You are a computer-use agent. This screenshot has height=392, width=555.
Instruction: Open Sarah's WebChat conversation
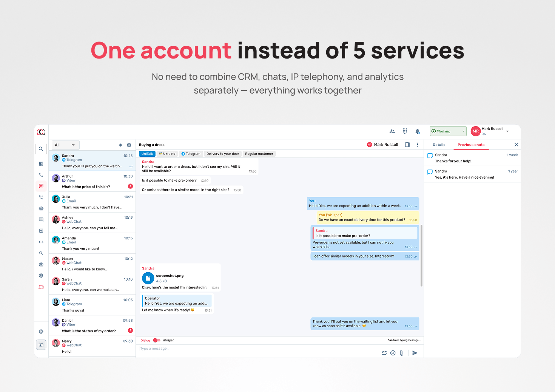pyautogui.click(x=92, y=284)
